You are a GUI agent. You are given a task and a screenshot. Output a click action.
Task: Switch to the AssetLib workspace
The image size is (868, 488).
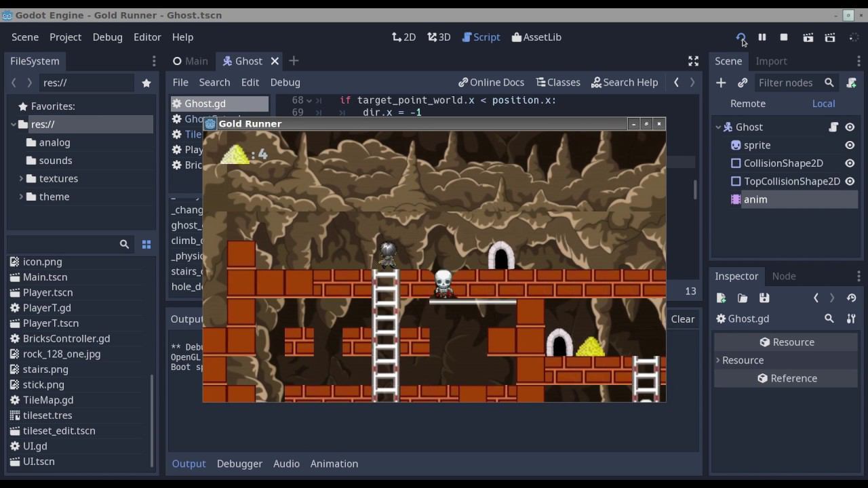point(536,37)
